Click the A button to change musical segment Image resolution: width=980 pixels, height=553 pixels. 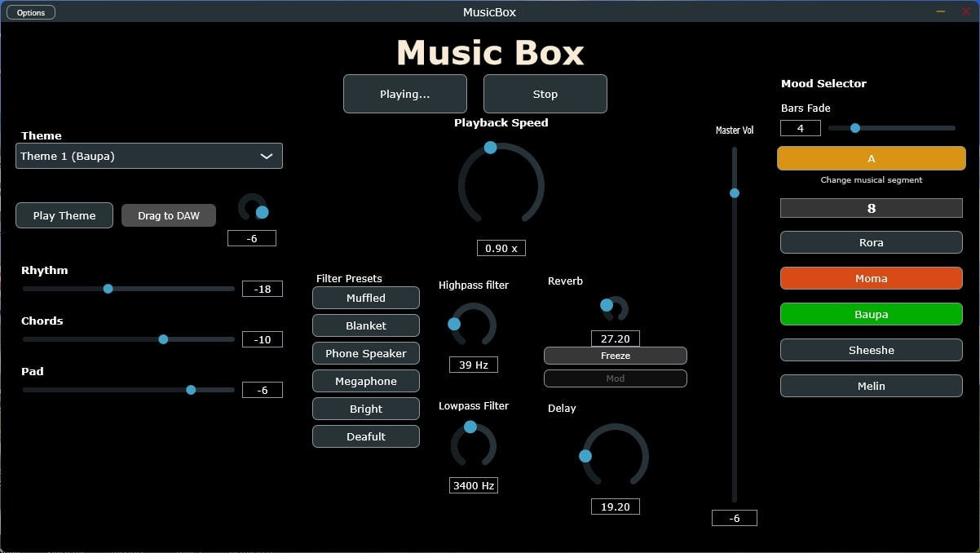click(x=871, y=158)
